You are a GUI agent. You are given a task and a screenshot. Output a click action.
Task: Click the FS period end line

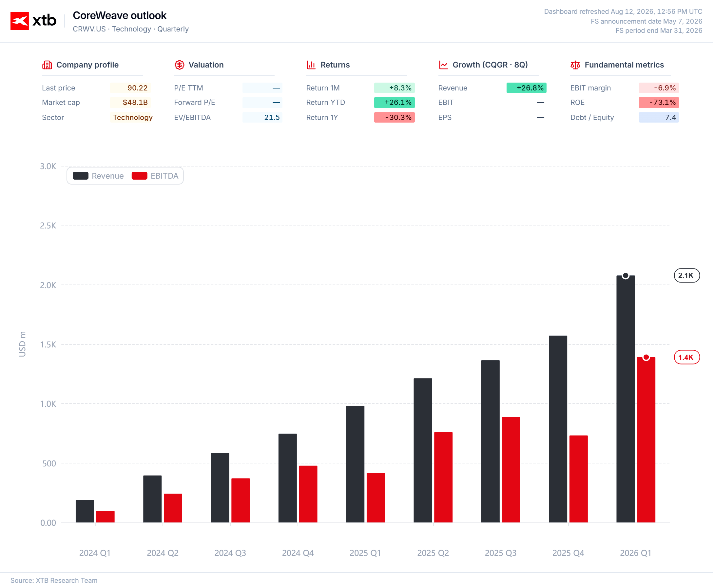coord(659,30)
